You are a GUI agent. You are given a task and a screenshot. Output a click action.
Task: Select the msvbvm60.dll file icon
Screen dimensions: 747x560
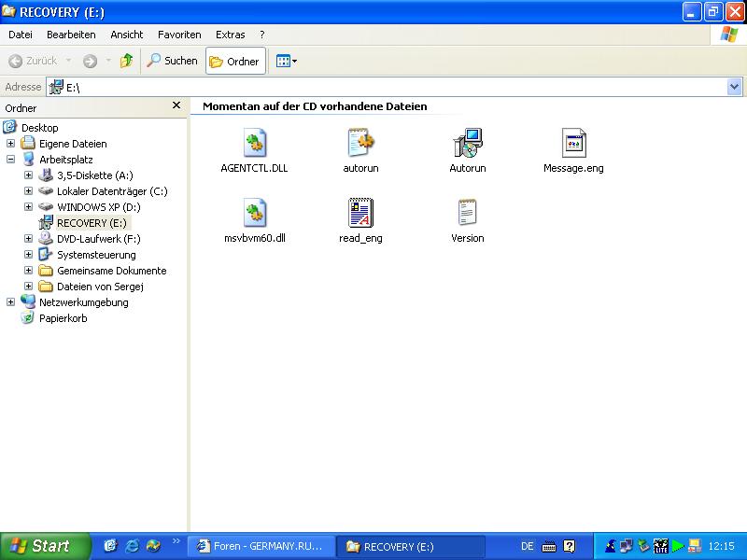(255, 213)
